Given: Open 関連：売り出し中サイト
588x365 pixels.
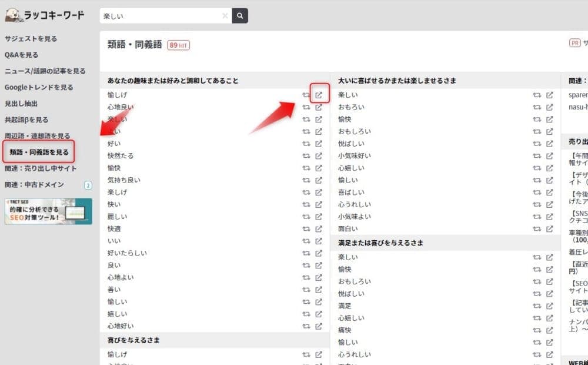Looking at the screenshot, I should coord(41,168).
